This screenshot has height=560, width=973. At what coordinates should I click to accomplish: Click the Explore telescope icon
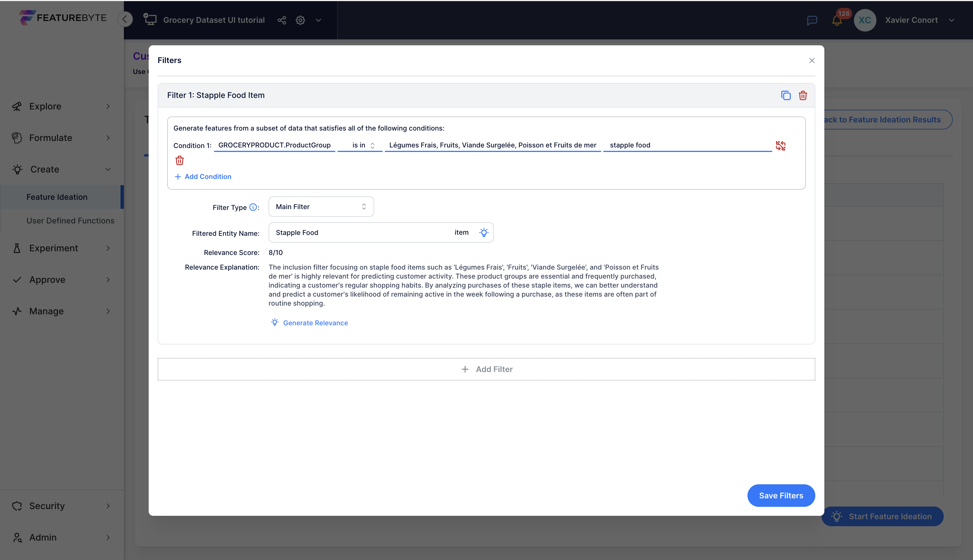pos(17,106)
